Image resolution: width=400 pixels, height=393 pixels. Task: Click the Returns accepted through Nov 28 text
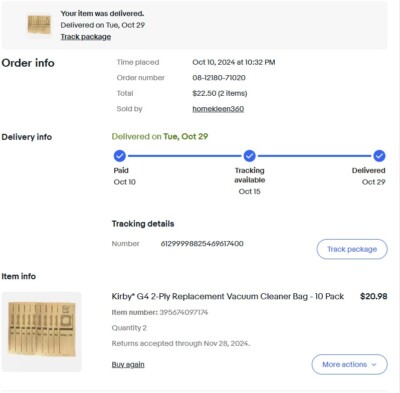[181, 343]
